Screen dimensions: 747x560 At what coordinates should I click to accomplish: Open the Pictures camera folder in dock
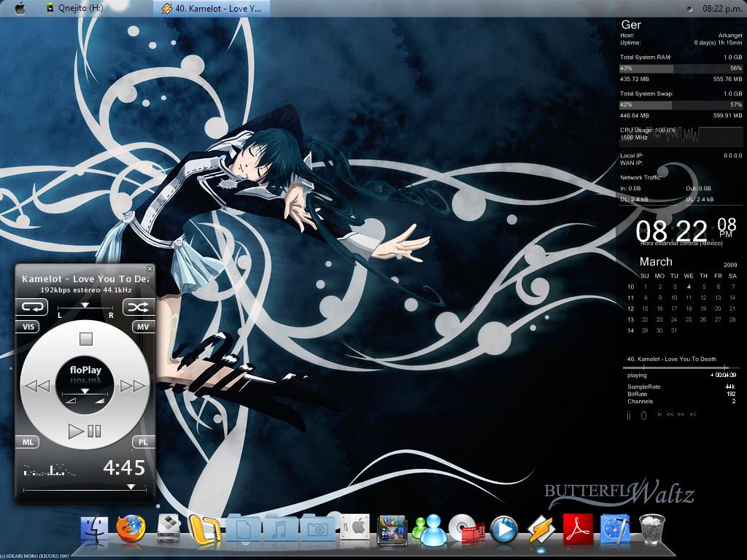point(317,528)
